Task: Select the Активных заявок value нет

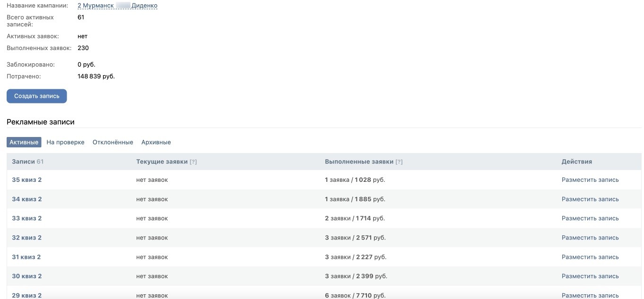Action: (83, 36)
